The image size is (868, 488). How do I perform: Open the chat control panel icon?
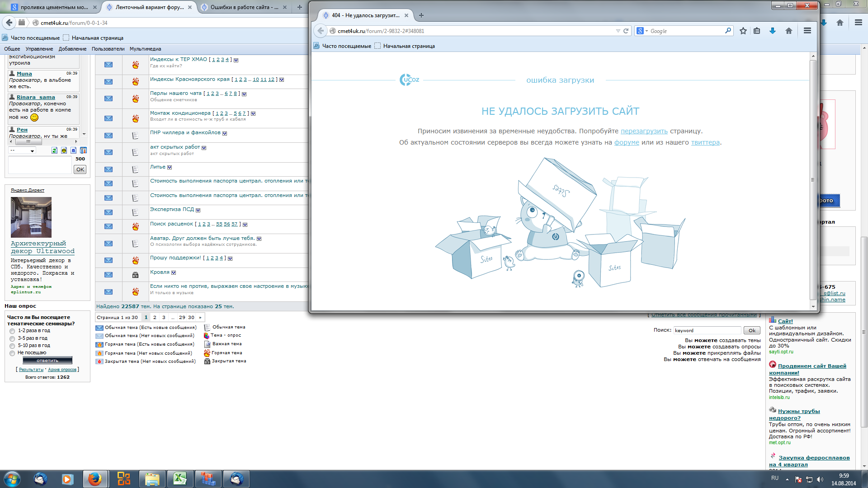(83, 150)
